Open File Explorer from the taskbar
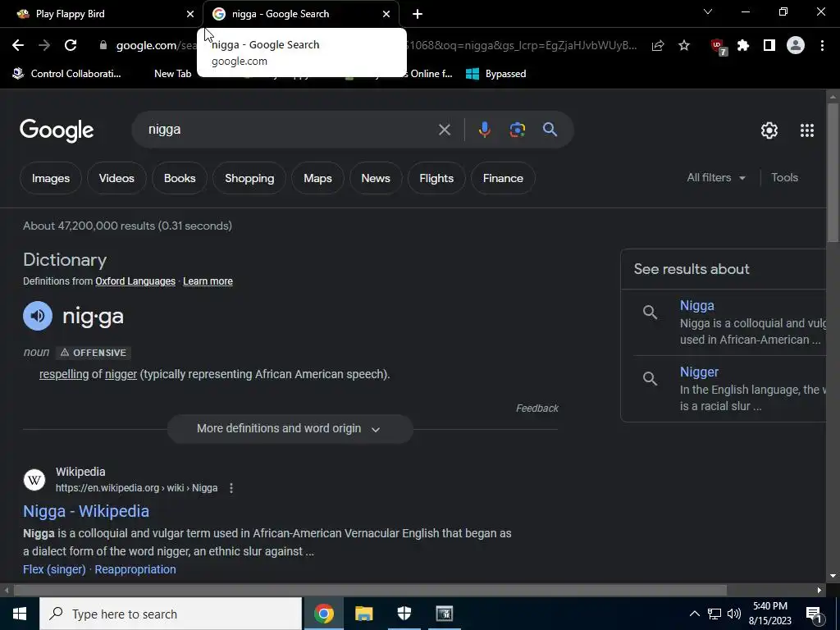The height and width of the screenshot is (630, 840). pos(363,614)
